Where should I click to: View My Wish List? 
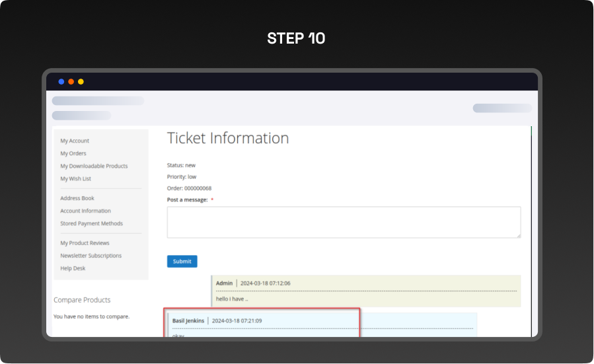(x=75, y=178)
